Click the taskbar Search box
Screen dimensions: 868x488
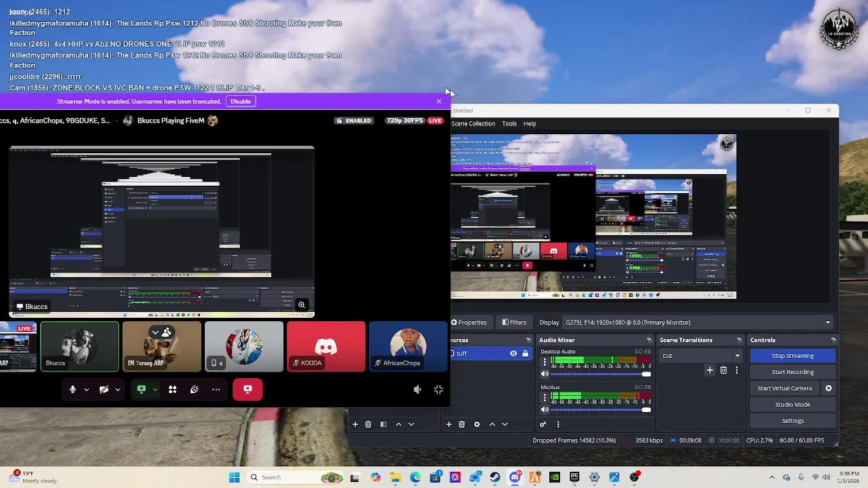pyautogui.click(x=295, y=477)
